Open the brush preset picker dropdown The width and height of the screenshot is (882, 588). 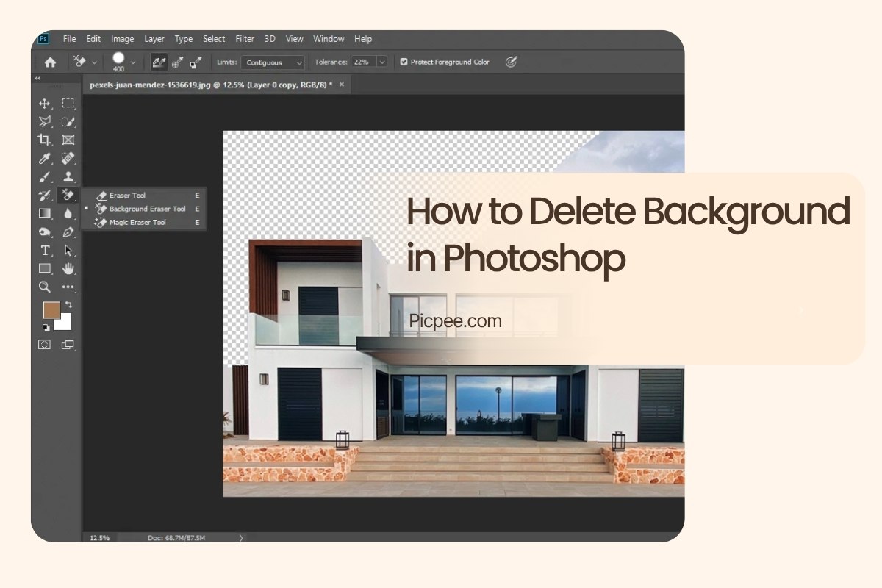point(132,62)
